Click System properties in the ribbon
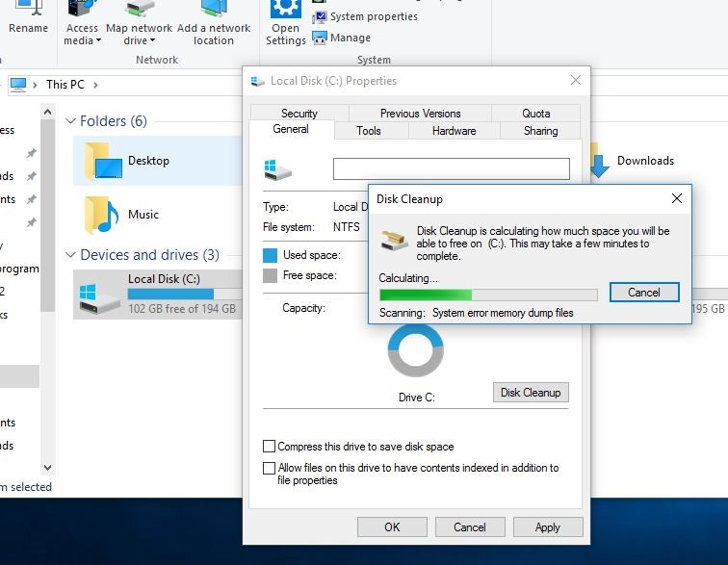 [365, 16]
